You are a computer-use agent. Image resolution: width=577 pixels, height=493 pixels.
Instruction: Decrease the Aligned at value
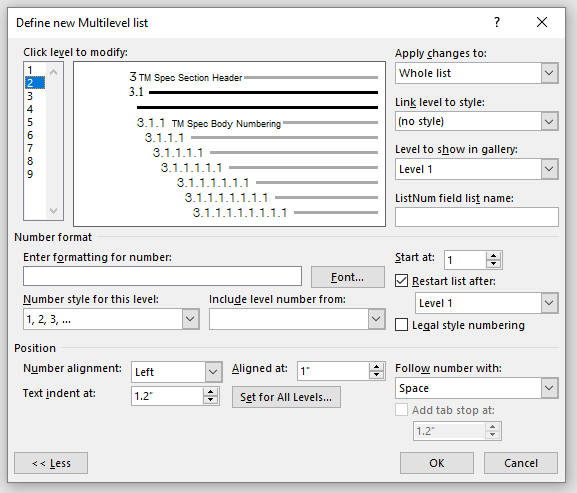coord(376,375)
